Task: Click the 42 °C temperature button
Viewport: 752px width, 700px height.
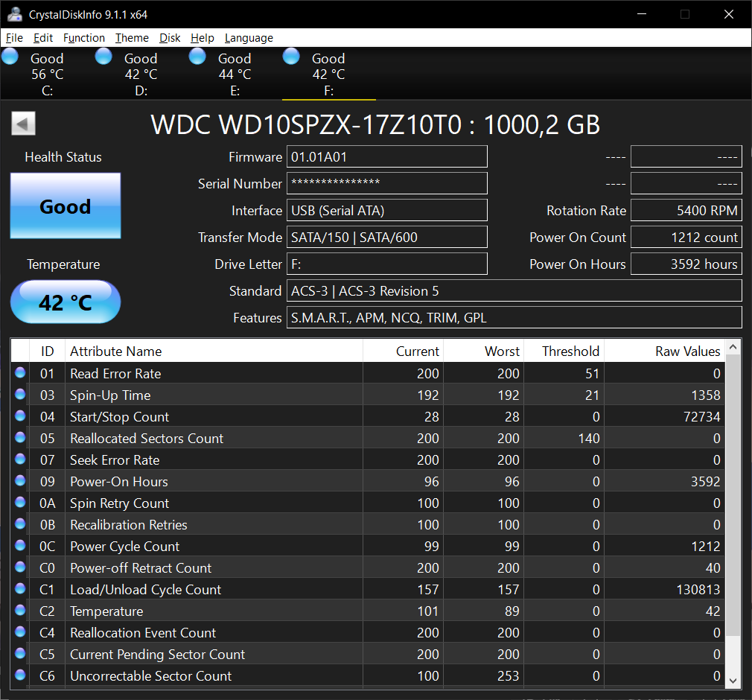Action: point(66,302)
